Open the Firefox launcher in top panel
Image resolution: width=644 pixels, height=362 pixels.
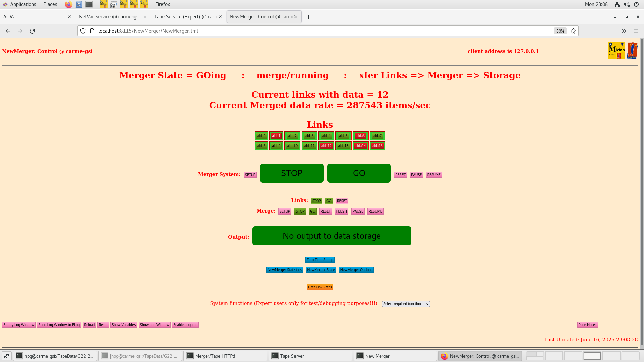(x=68, y=4)
